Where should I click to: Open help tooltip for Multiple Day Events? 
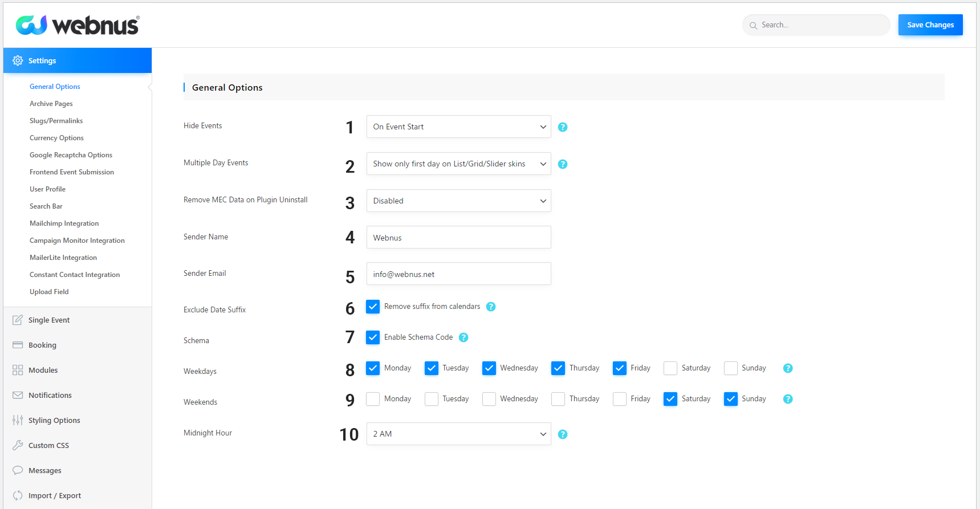563,164
